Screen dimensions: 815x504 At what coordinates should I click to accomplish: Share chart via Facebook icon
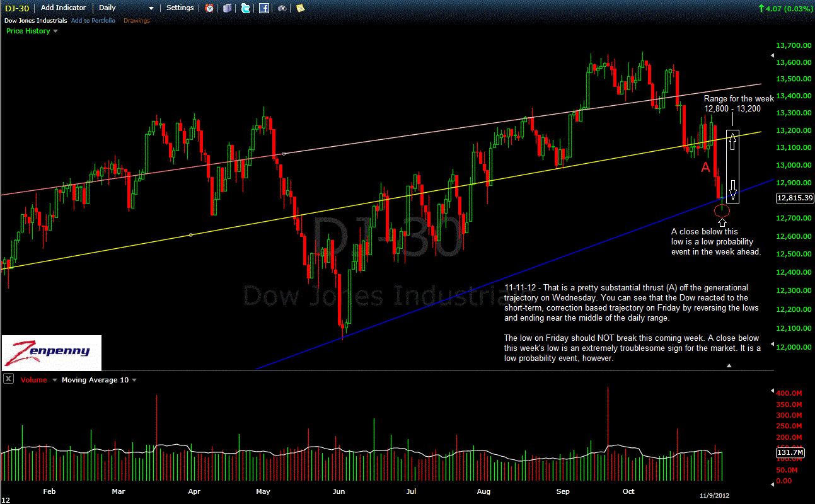coord(264,8)
